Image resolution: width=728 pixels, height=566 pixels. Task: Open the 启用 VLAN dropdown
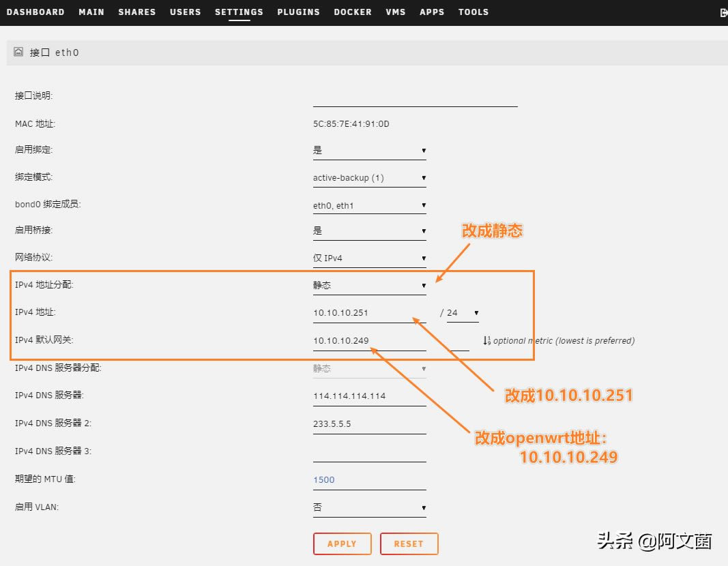click(x=370, y=507)
